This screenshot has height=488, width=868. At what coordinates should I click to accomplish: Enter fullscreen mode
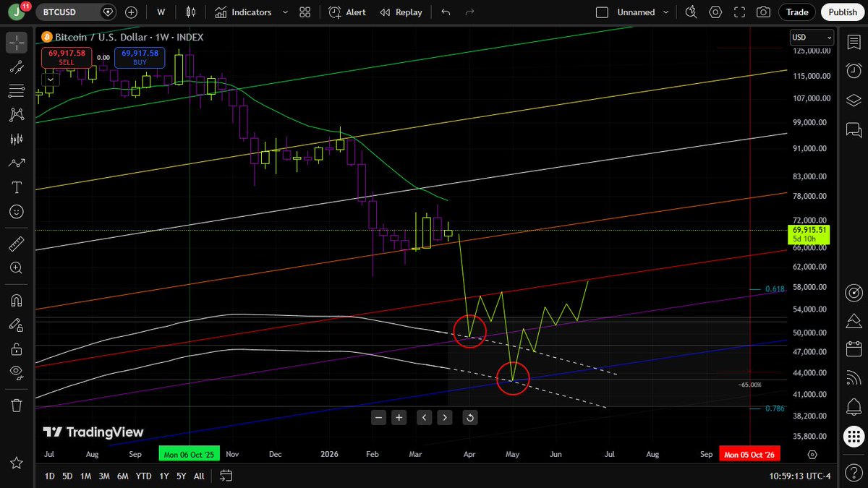tap(739, 12)
